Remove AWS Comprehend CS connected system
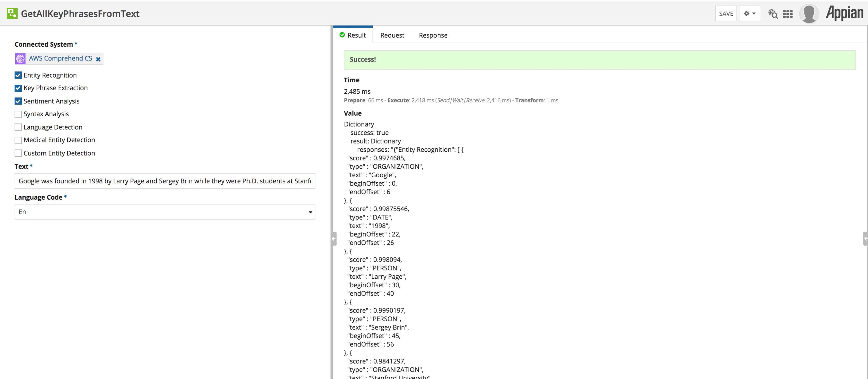 [98, 59]
